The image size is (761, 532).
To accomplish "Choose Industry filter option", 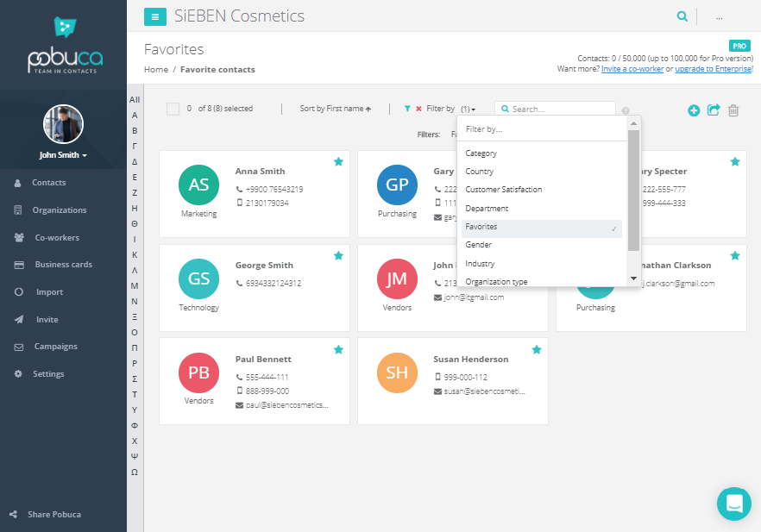I will (542, 264).
